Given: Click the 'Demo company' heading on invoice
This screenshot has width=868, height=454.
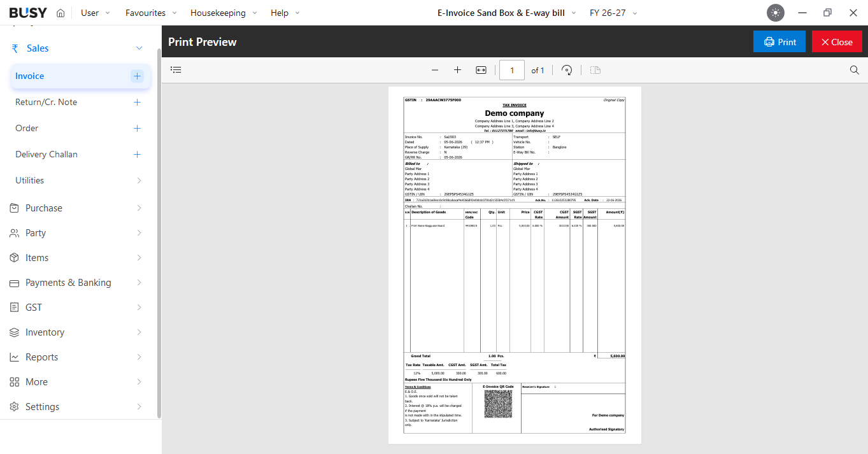Looking at the screenshot, I should tap(515, 113).
